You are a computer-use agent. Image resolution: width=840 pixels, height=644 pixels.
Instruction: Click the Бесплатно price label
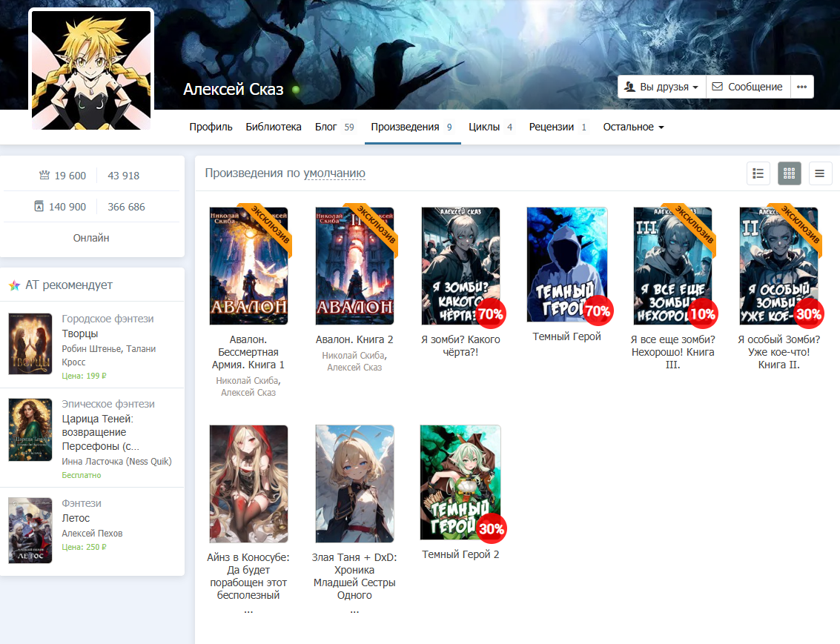82,475
